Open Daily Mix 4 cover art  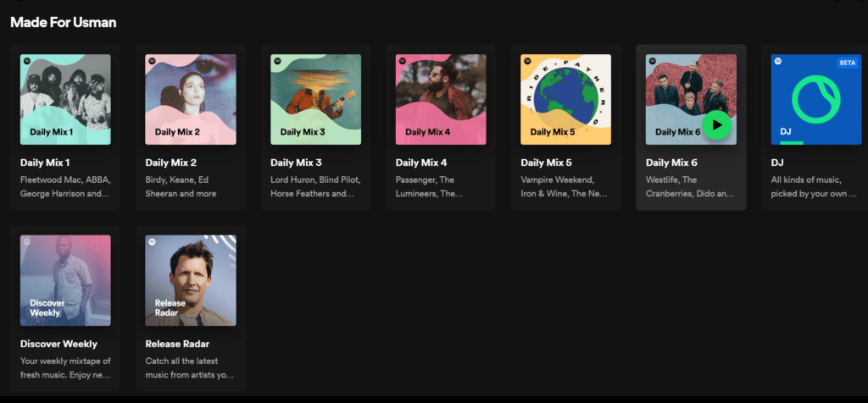coord(441,100)
